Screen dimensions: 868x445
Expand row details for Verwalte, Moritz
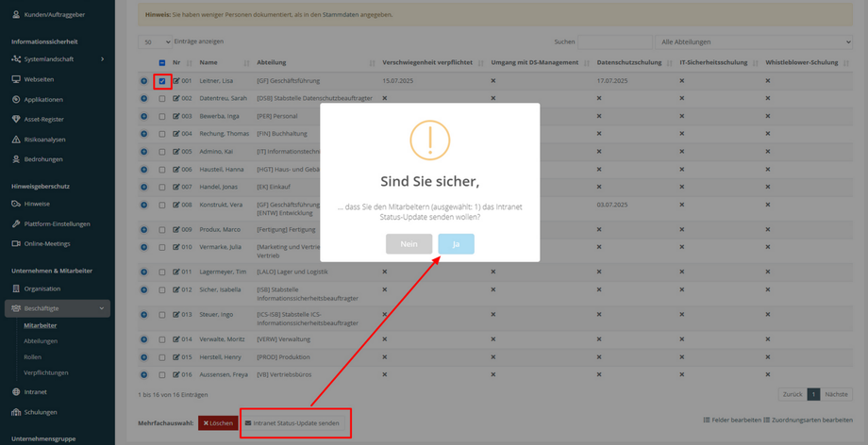coord(144,339)
